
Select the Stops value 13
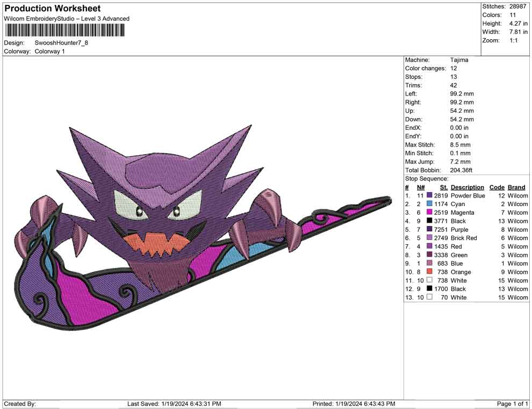click(454, 77)
